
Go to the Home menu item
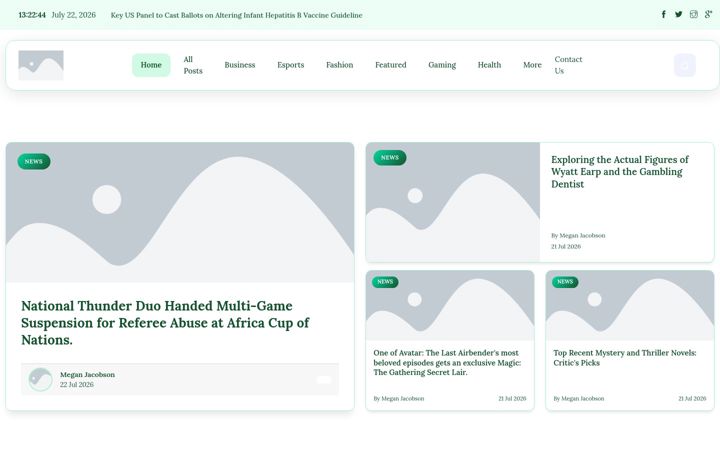pyautogui.click(x=151, y=65)
